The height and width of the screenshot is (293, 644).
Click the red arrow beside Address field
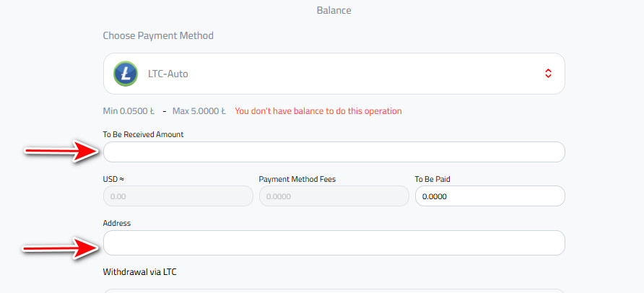[61, 247]
